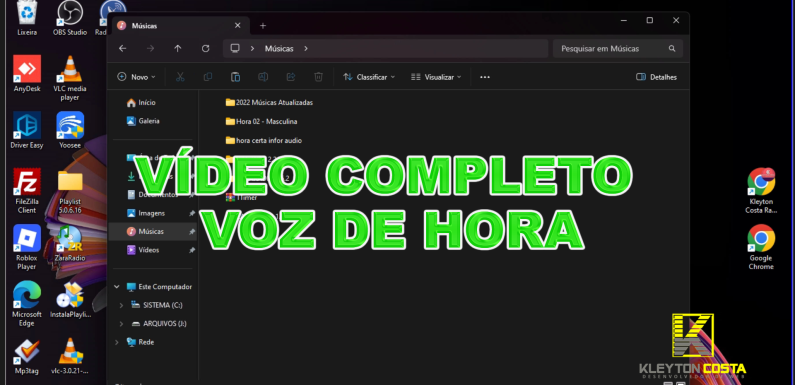The height and width of the screenshot is (385, 795).
Task: Open AnyDesk desktop shortcut
Action: [27, 74]
